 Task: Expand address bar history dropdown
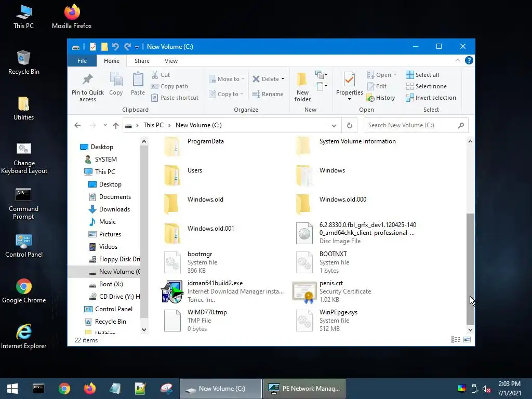coord(334,126)
